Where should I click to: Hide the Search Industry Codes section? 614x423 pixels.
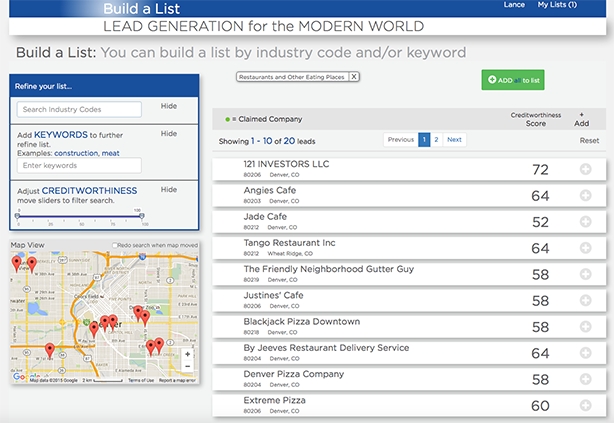(169, 106)
